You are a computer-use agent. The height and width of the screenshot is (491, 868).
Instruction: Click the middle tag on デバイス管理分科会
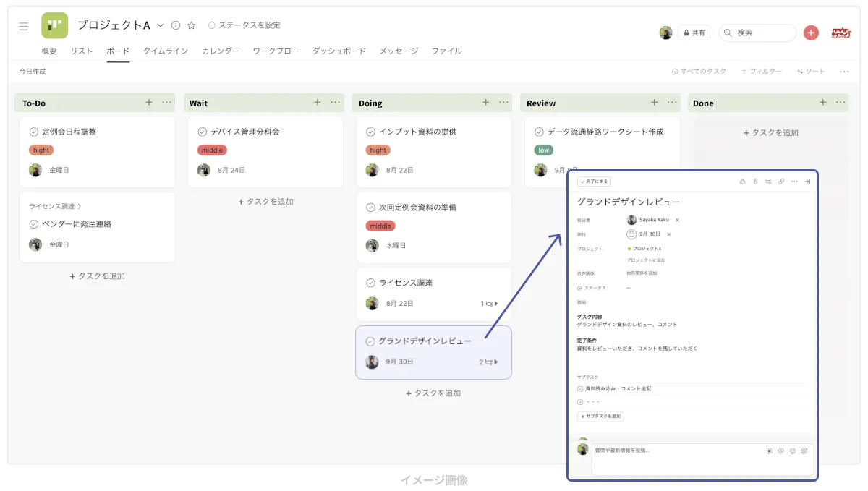[x=212, y=150]
